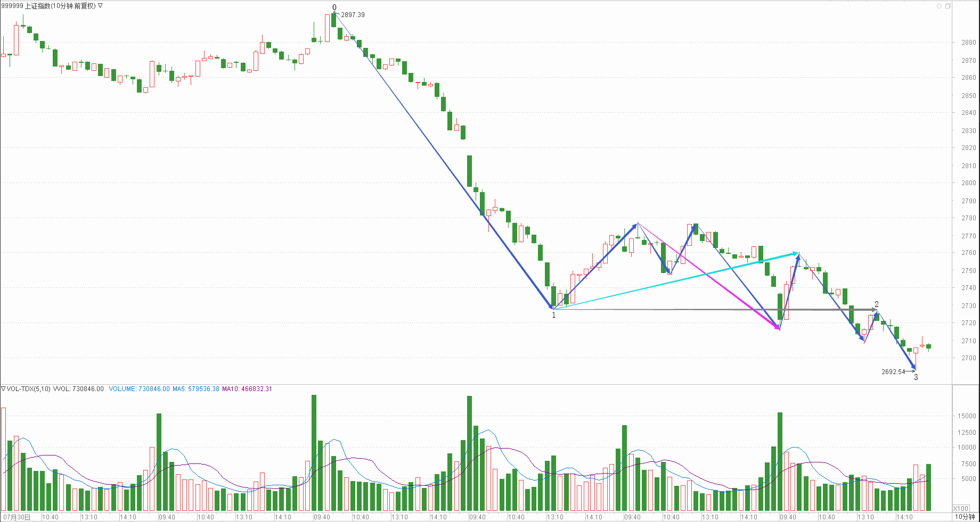
Task: Click the wave label 0 at peak
Action: click(334, 7)
